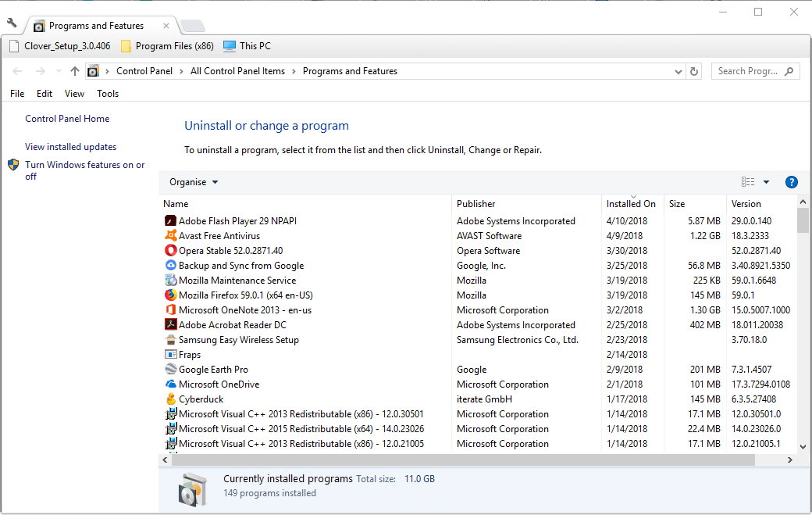Click the Mozilla Firefox program icon
Screen dimensions: 812x515
170,295
